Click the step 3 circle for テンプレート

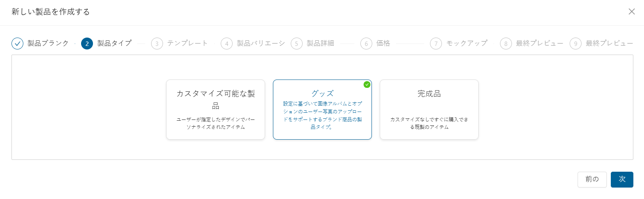[157, 44]
